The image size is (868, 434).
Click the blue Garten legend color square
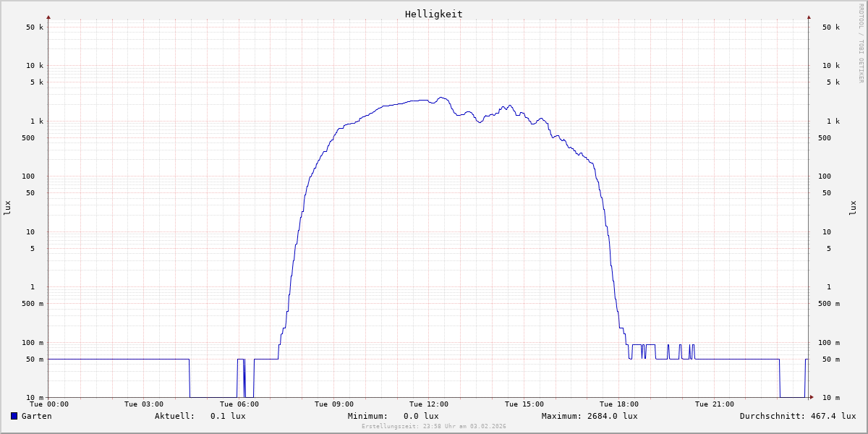14,416
